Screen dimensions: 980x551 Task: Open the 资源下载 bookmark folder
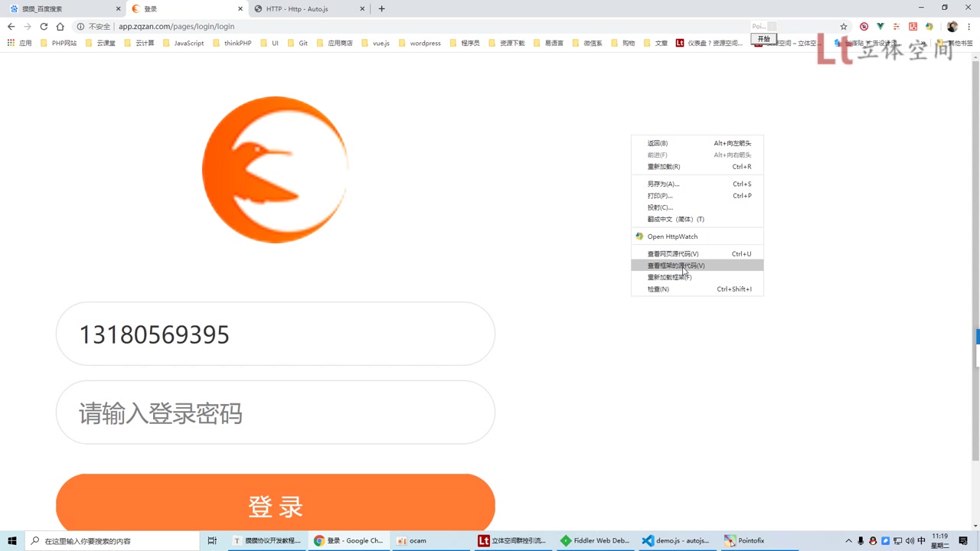506,43
